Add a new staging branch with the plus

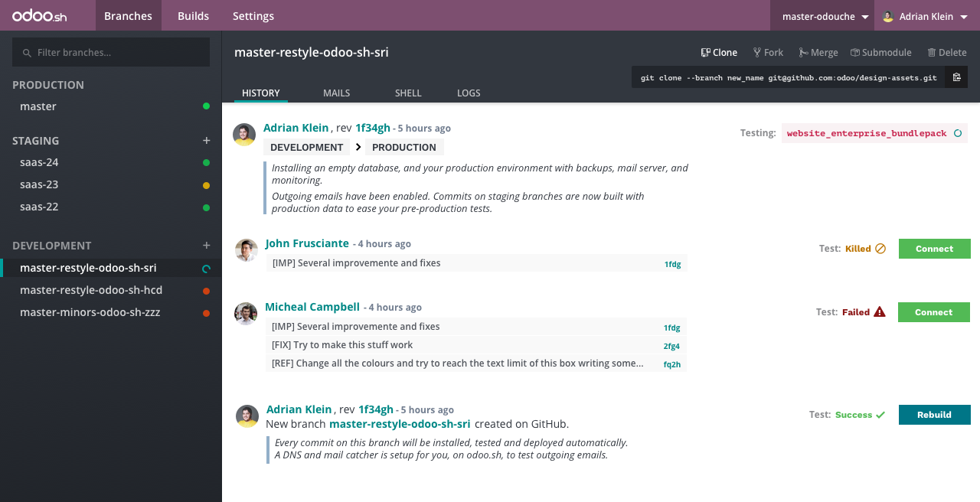point(207,140)
